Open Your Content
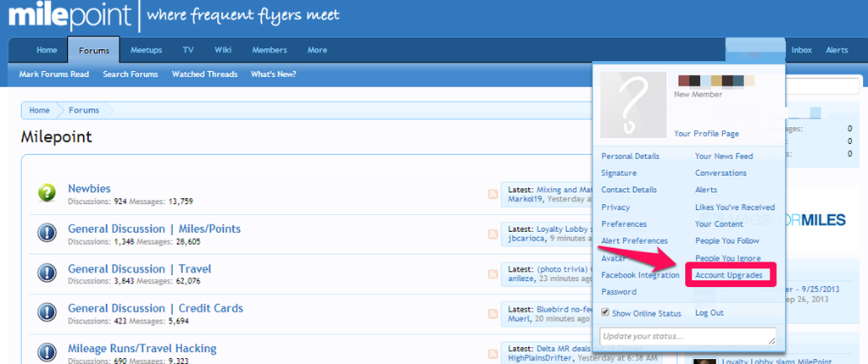868x364 pixels. (x=719, y=224)
